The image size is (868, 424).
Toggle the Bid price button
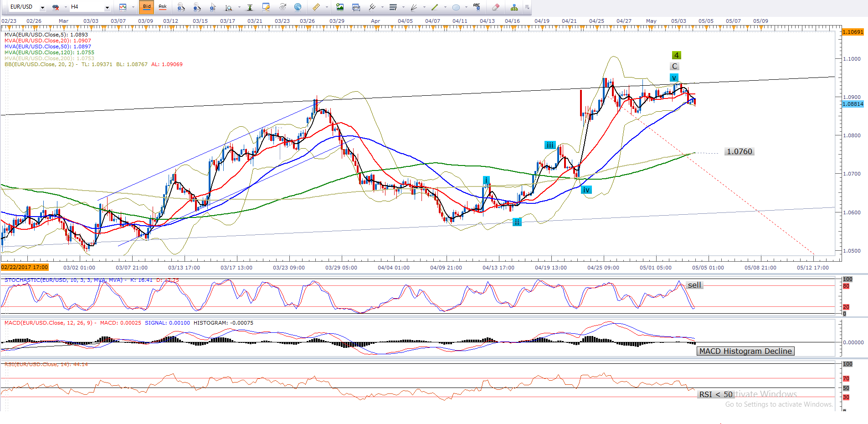tap(147, 7)
